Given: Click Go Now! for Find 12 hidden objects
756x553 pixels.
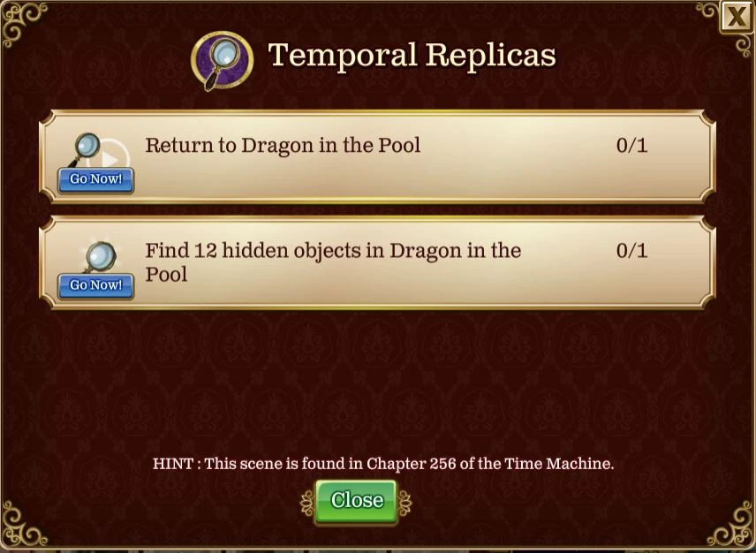Looking at the screenshot, I should click(95, 286).
